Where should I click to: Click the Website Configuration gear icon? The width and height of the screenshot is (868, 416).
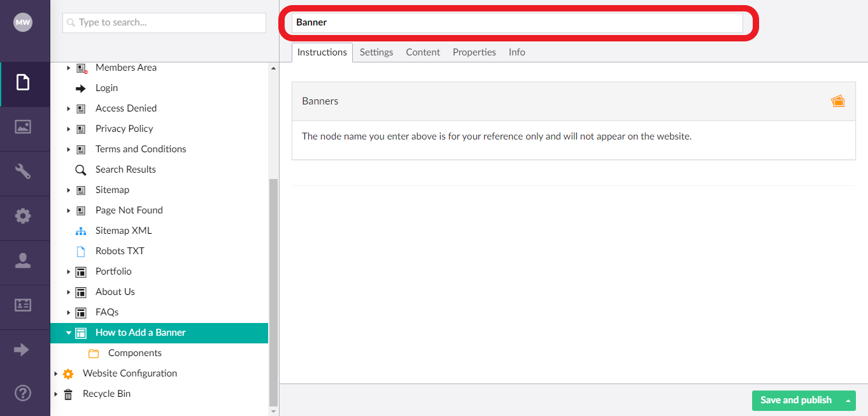(x=68, y=374)
